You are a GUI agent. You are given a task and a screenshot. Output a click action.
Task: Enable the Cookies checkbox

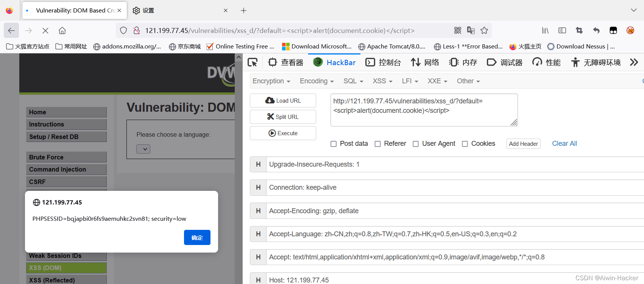[x=465, y=144]
